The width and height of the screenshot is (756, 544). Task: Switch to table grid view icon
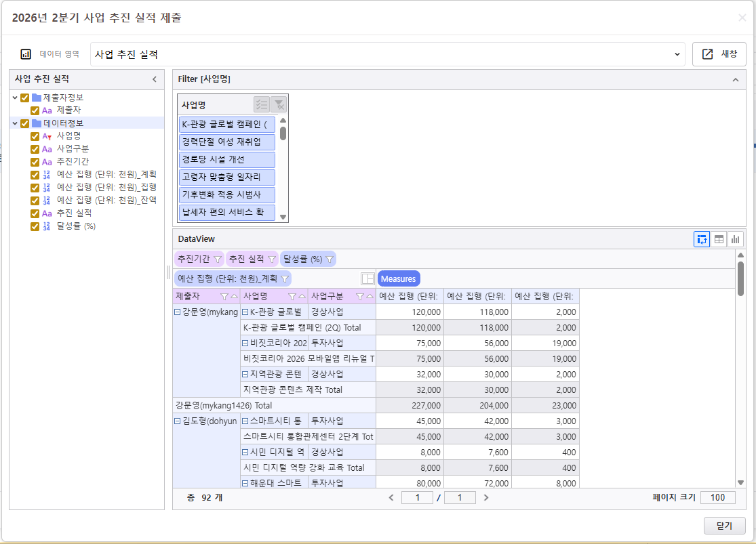click(x=719, y=239)
